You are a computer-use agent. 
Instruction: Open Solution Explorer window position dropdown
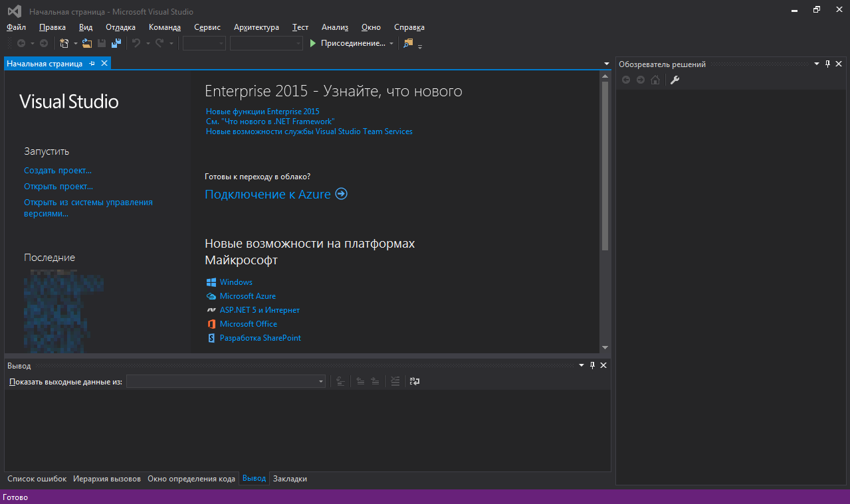tap(817, 64)
